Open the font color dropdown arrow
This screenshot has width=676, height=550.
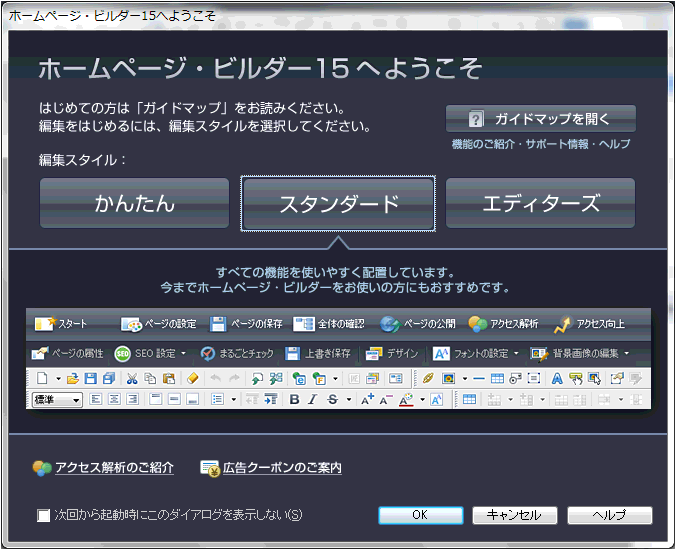[x=422, y=400]
